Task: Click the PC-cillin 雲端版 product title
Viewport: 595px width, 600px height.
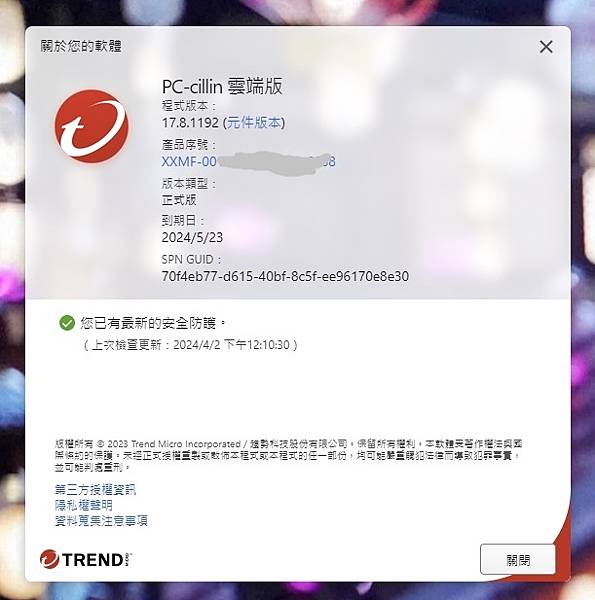Action: (222, 86)
